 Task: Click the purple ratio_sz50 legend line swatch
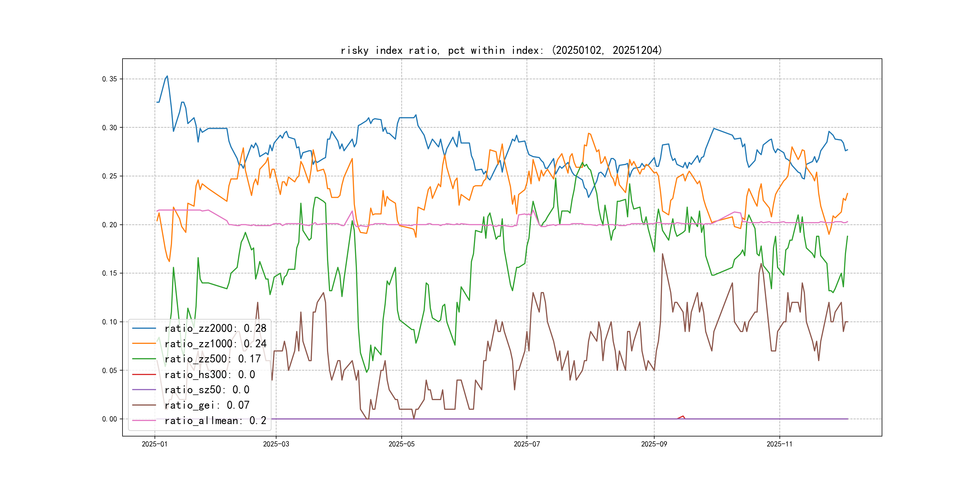tap(144, 390)
